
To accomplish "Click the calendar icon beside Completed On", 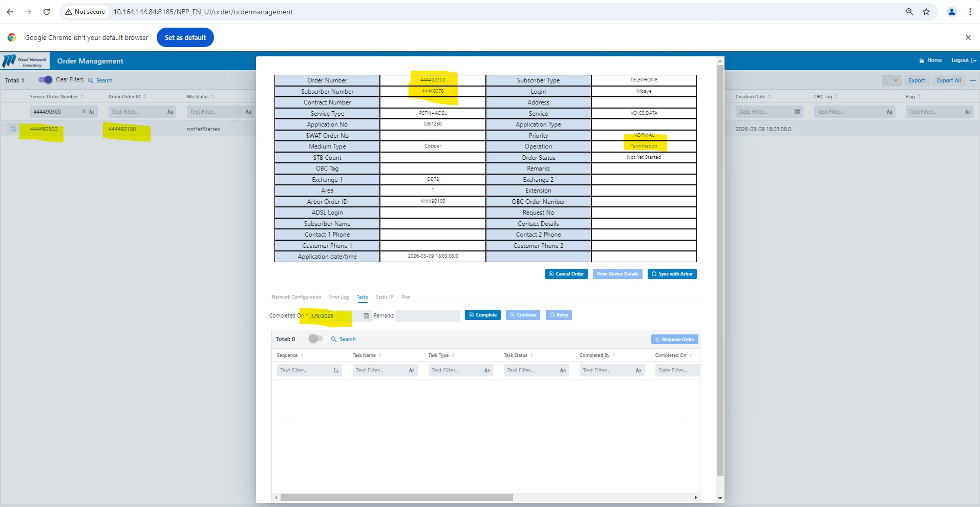I will tap(366, 315).
